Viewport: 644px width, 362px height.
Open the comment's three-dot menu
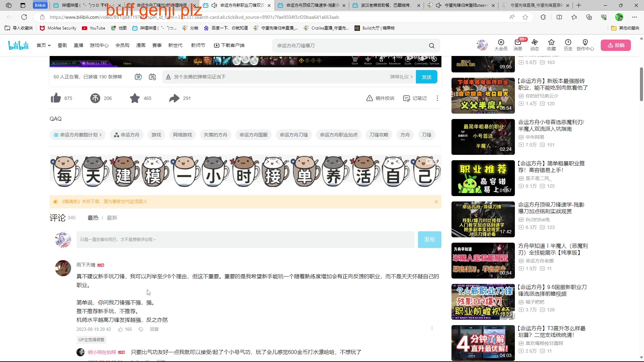tap(432, 328)
